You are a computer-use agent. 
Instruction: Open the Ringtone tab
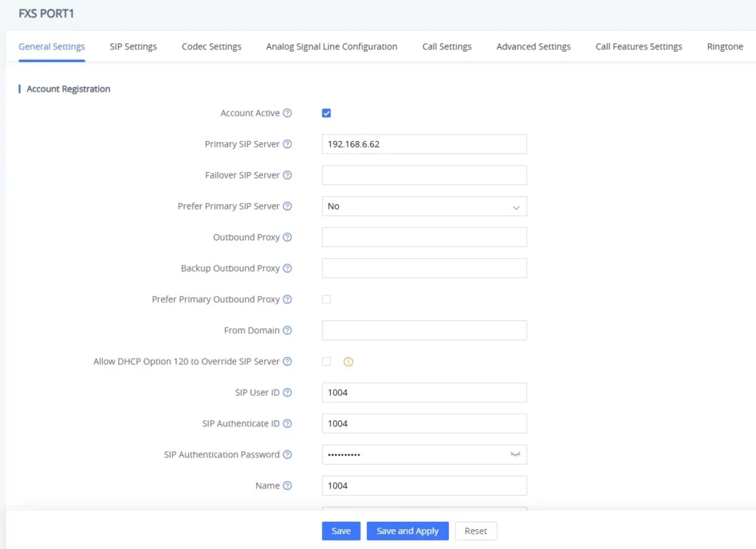(725, 46)
